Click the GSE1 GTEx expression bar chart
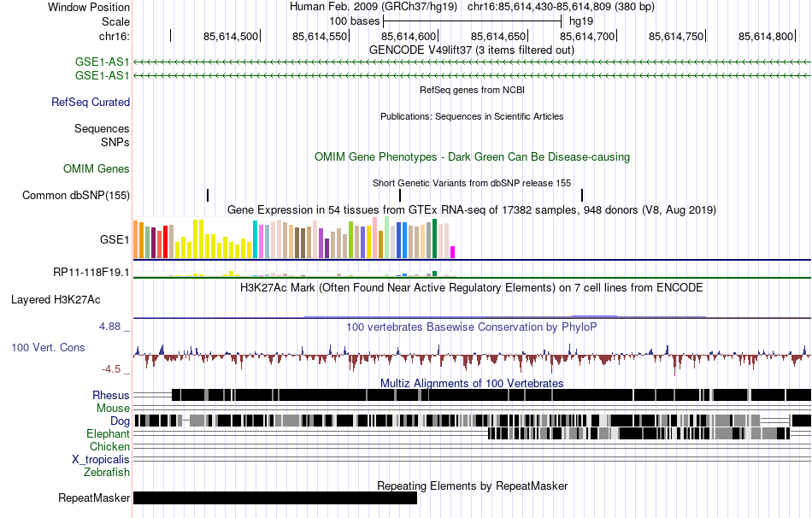 (294, 238)
